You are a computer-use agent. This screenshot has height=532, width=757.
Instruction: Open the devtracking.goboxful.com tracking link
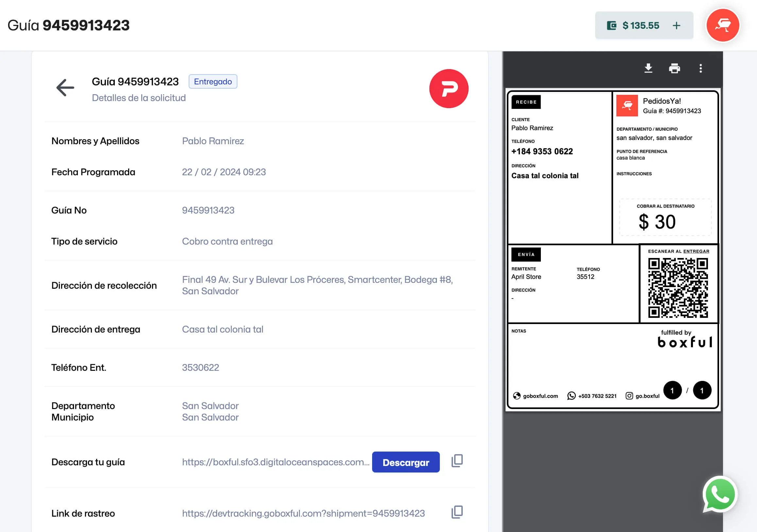303,513
